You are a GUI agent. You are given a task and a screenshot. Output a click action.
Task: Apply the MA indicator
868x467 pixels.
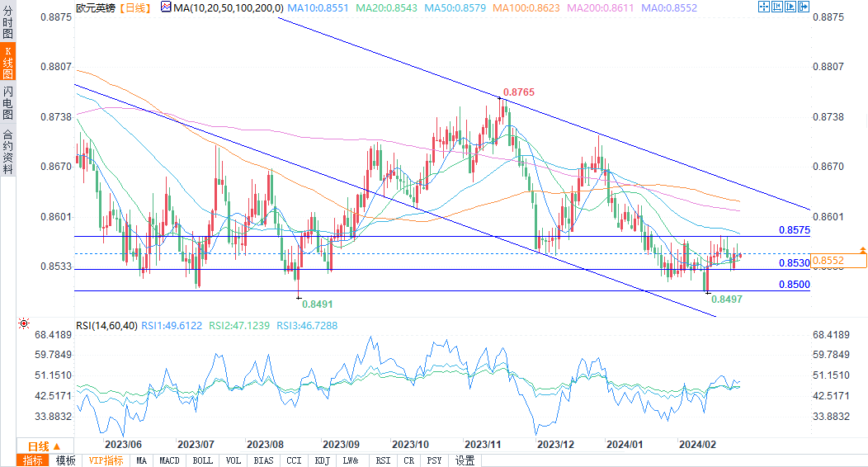tap(142, 460)
